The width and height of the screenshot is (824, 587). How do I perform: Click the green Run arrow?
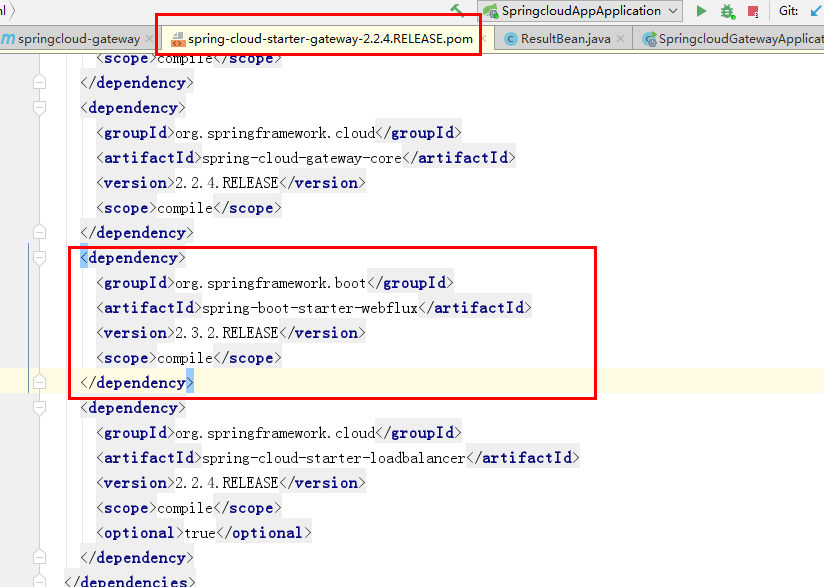pos(701,11)
